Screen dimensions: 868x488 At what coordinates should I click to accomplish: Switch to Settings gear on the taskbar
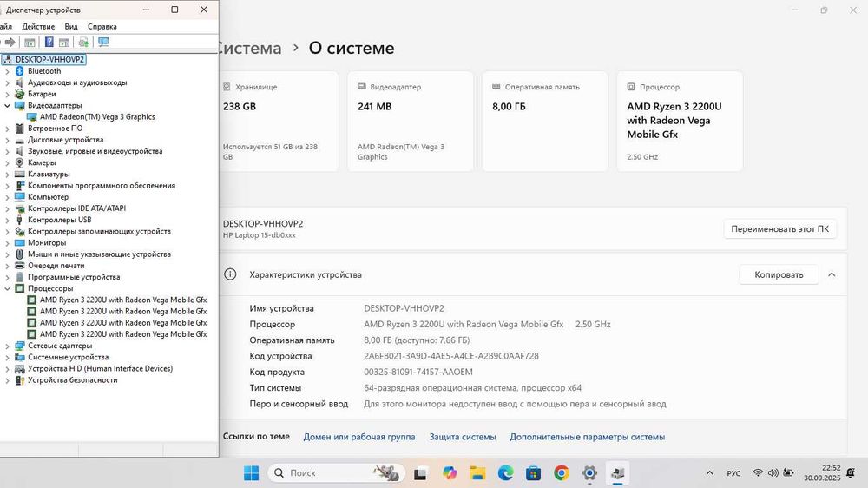[x=589, y=473]
